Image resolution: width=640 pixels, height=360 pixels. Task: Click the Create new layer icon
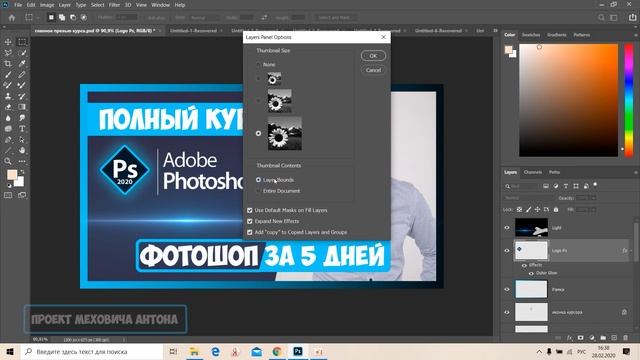click(x=614, y=338)
